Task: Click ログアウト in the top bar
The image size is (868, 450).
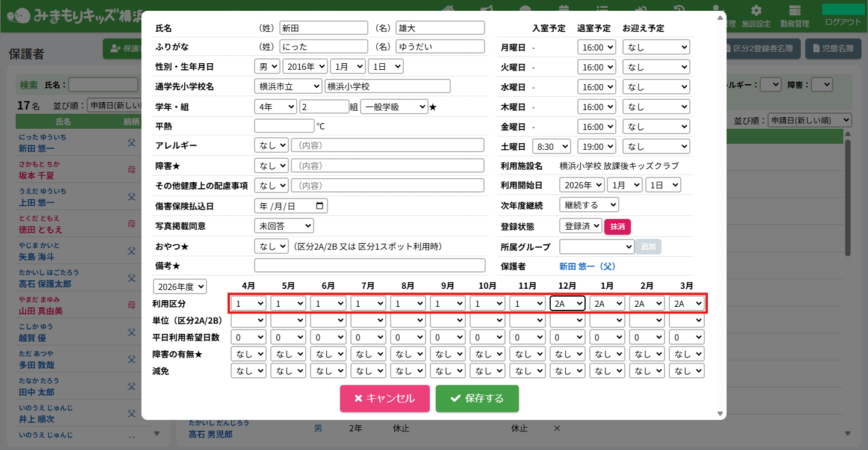Action: (843, 22)
